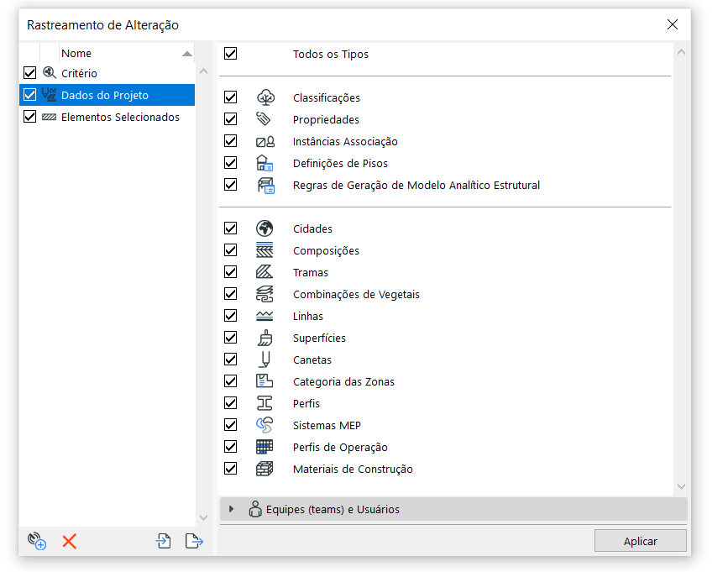
Task: Select the Elementos Selecionados list item
Action: click(x=120, y=118)
